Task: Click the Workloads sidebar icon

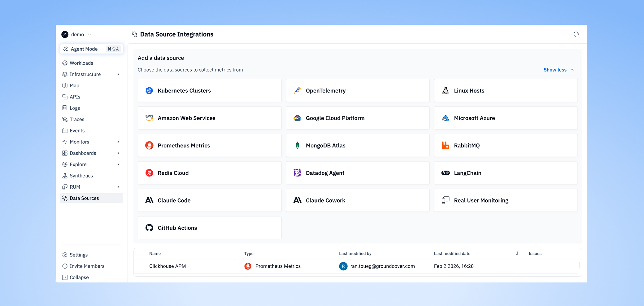Action: [65, 63]
